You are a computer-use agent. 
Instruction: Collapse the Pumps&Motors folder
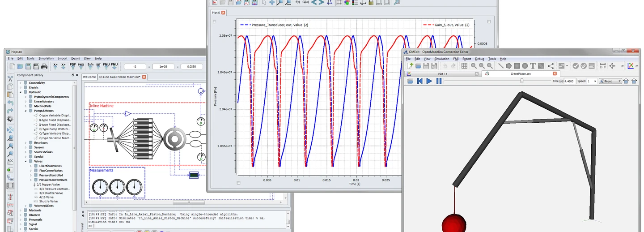click(x=25, y=111)
